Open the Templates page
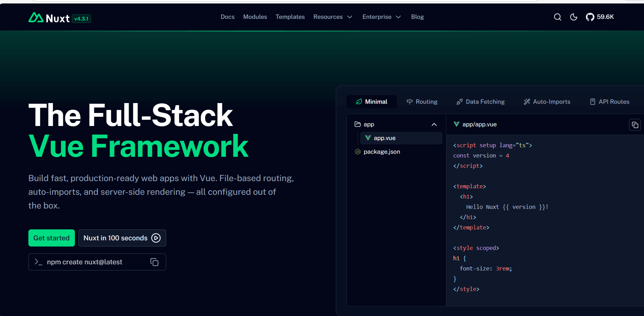The width and height of the screenshot is (644, 316). click(290, 17)
